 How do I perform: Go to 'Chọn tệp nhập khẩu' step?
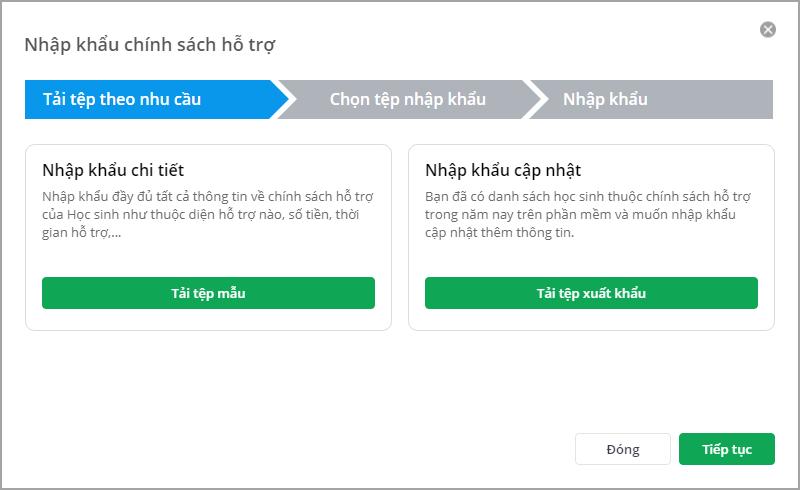click(x=407, y=99)
